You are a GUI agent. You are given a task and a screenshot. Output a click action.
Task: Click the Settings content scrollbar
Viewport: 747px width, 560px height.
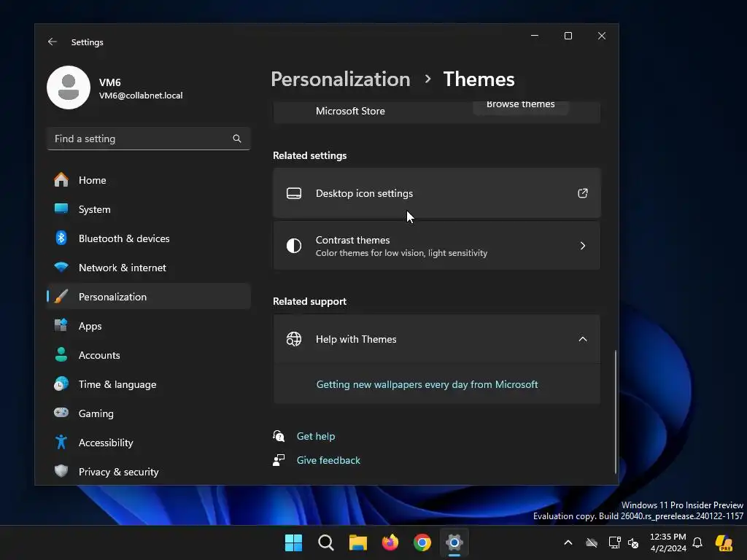[615, 412]
